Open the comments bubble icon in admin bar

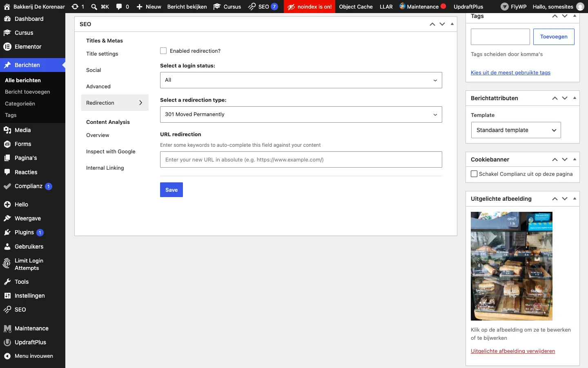tap(119, 7)
